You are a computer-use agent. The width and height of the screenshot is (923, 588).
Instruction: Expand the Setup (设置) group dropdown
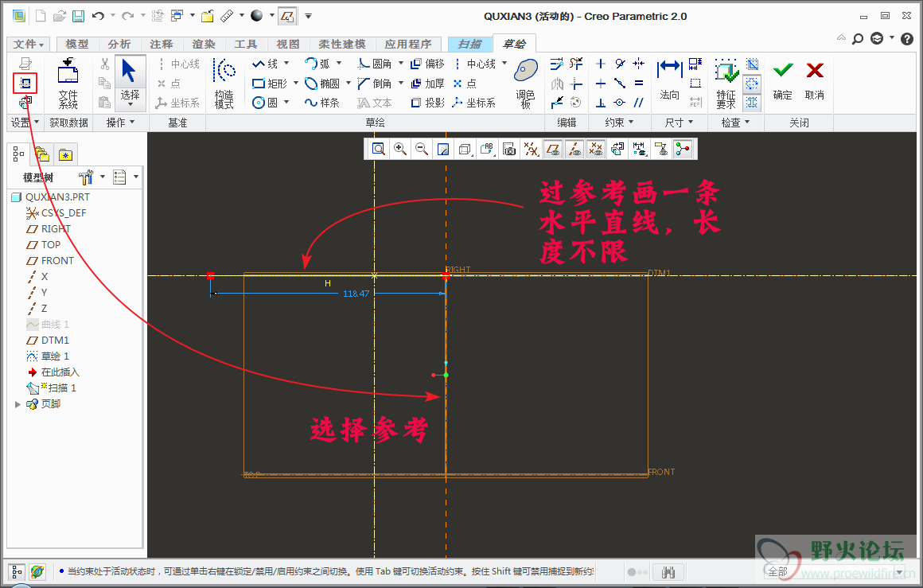[37, 122]
